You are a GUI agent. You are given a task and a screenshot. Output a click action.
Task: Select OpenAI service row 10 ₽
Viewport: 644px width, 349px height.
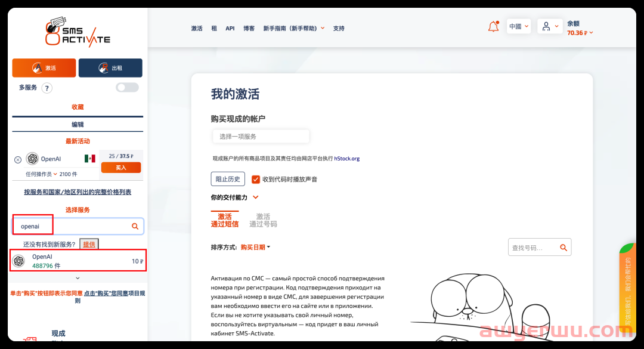[78, 261]
